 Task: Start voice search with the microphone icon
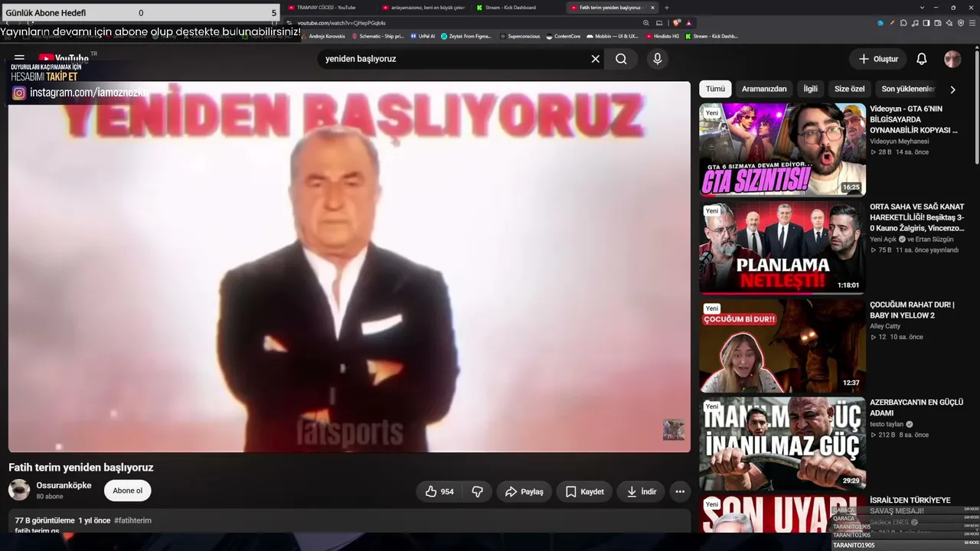(x=657, y=59)
